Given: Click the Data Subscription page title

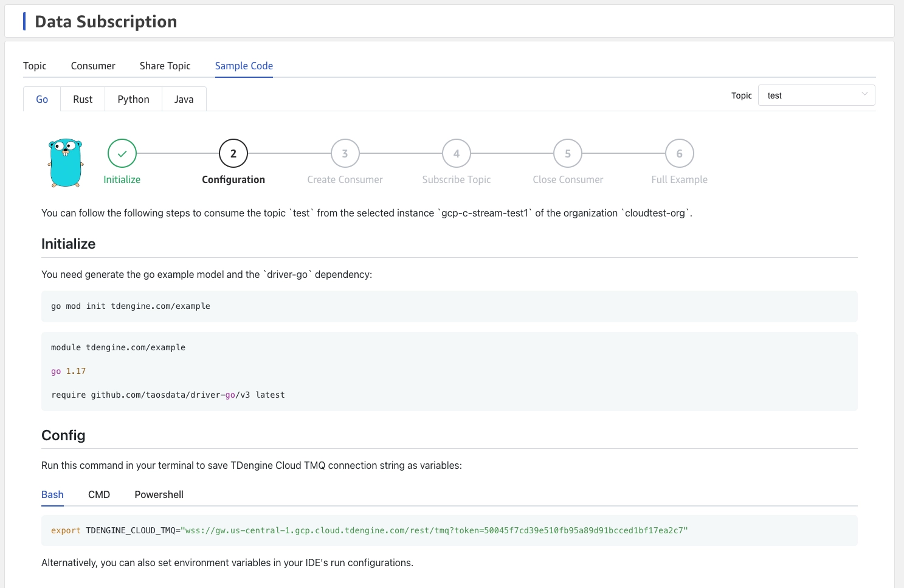Looking at the screenshot, I should pos(106,21).
